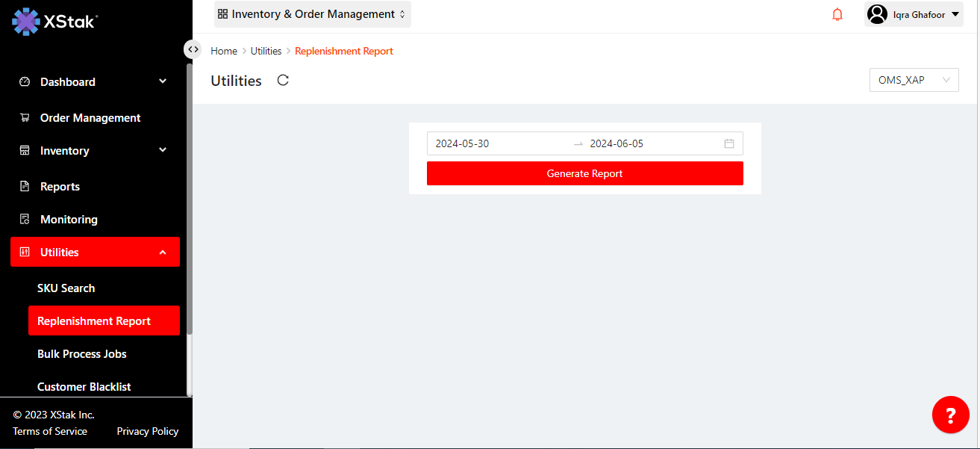This screenshot has height=449, width=980.
Task: Click the refresh icon beside Utilities heading
Action: pos(283,81)
